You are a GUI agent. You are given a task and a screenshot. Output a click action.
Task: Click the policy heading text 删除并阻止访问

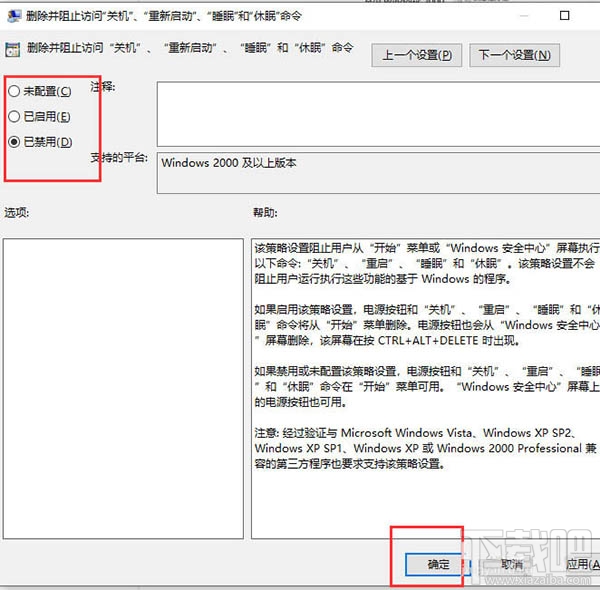click(x=190, y=48)
